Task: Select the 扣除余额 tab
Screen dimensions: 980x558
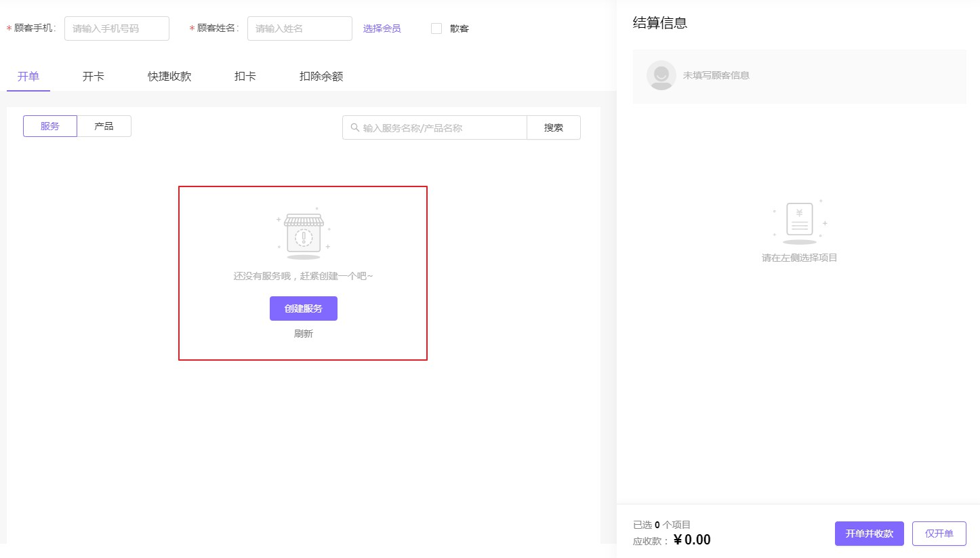Action: pyautogui.click(x=321, y=76)
